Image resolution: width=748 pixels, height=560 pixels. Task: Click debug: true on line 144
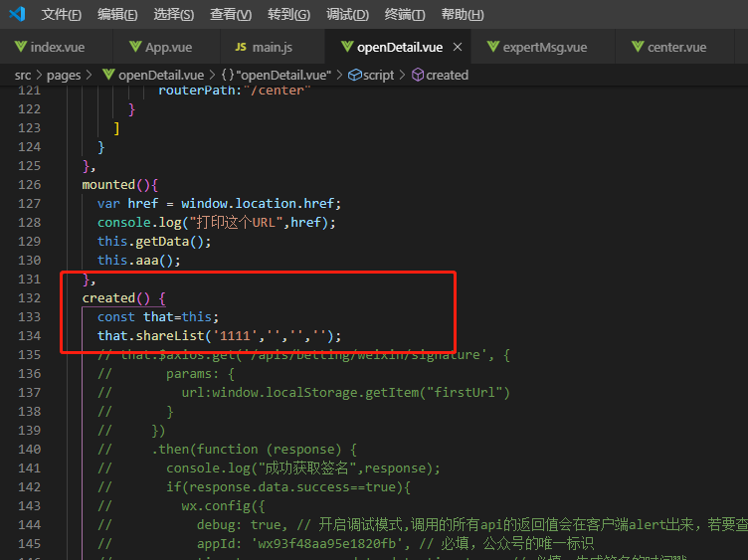[x=239, y=525]
